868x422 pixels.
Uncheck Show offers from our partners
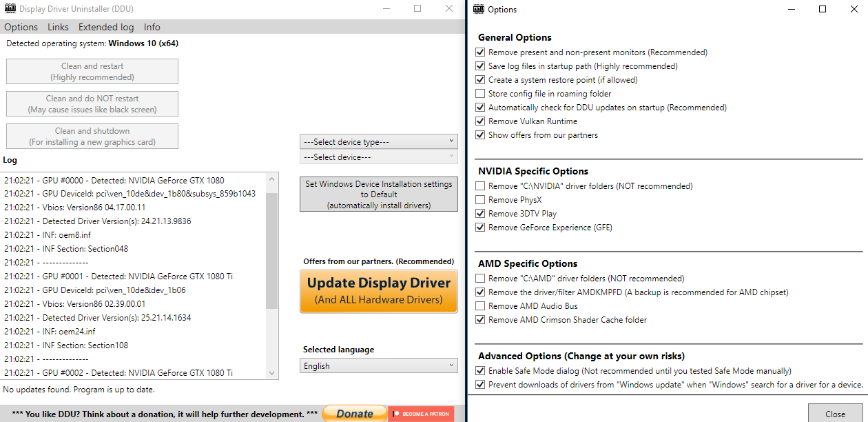tap(480, 135)
